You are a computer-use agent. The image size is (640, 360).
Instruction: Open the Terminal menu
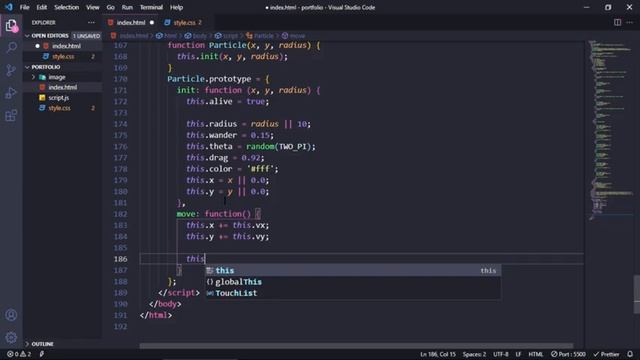coord(151,7)
